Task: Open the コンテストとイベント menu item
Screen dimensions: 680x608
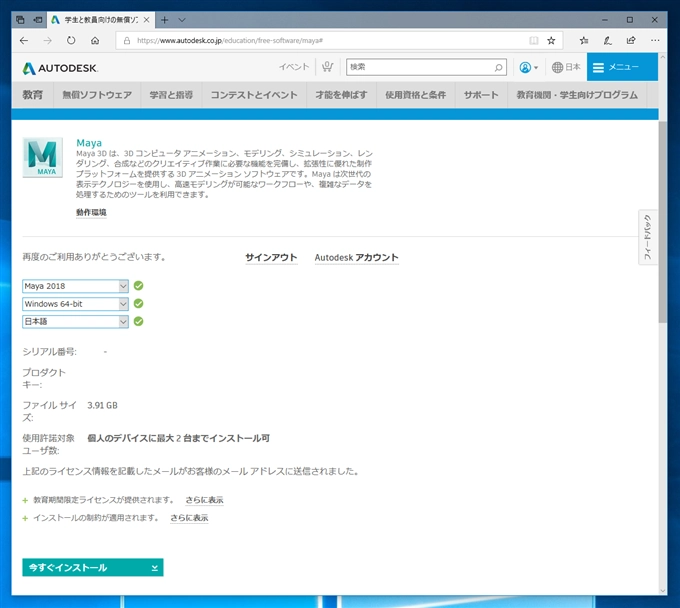Action: [254, 95]
